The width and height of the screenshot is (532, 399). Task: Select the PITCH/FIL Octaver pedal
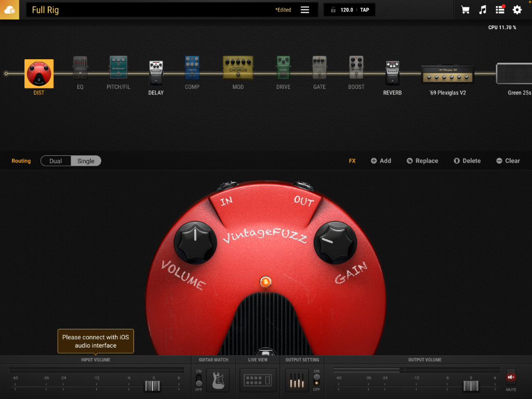coord(118,68)
